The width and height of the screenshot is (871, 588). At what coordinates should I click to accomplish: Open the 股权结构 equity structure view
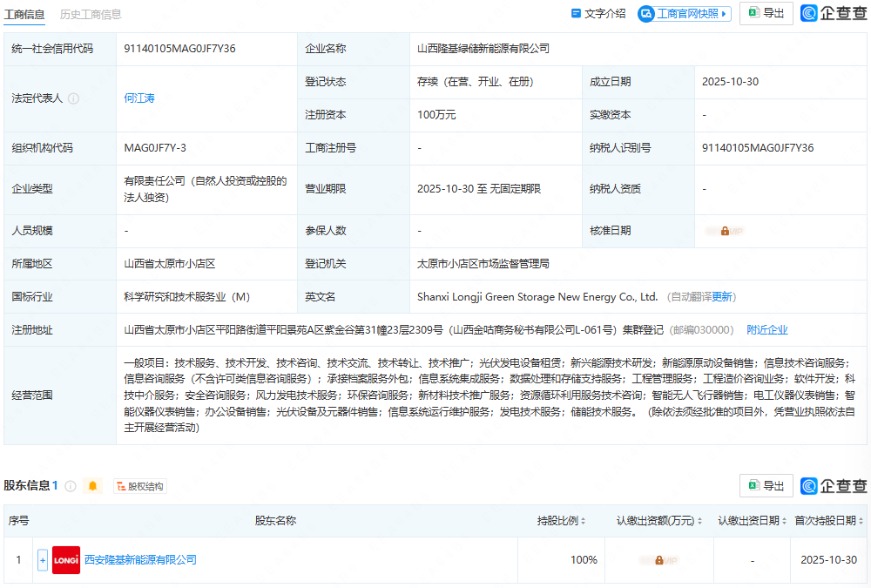click(139, 486)
